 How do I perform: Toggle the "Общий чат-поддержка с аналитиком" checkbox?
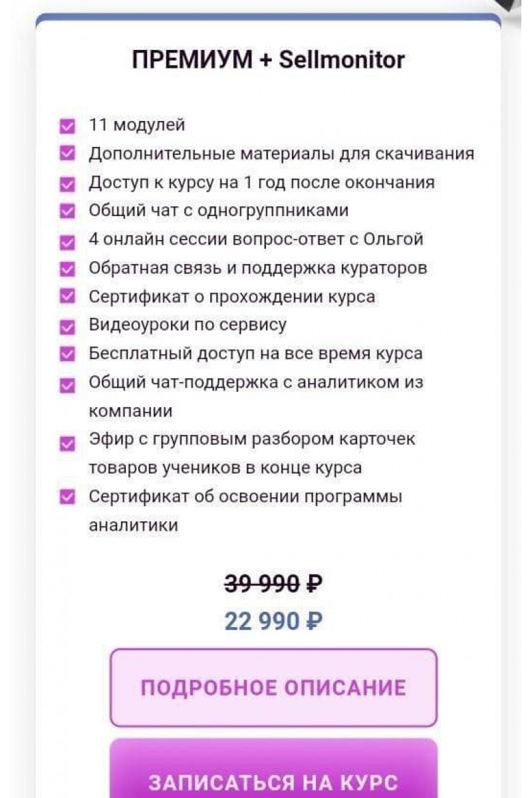(67, 384)
